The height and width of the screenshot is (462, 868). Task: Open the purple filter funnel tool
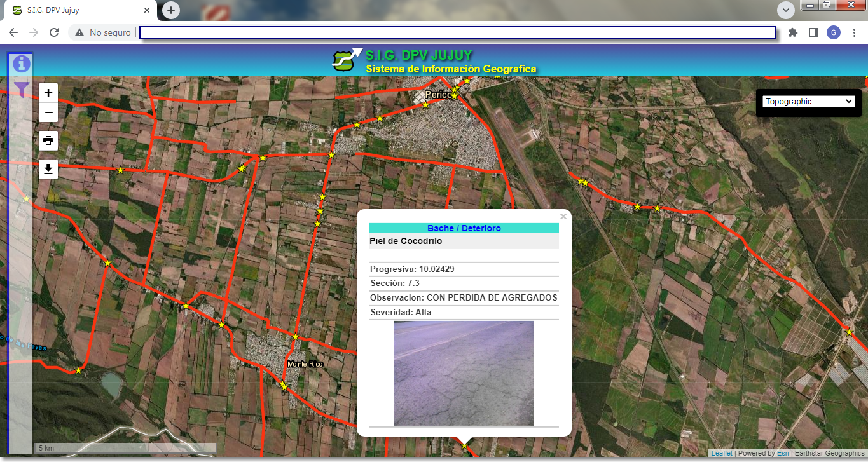coord(22,90)
